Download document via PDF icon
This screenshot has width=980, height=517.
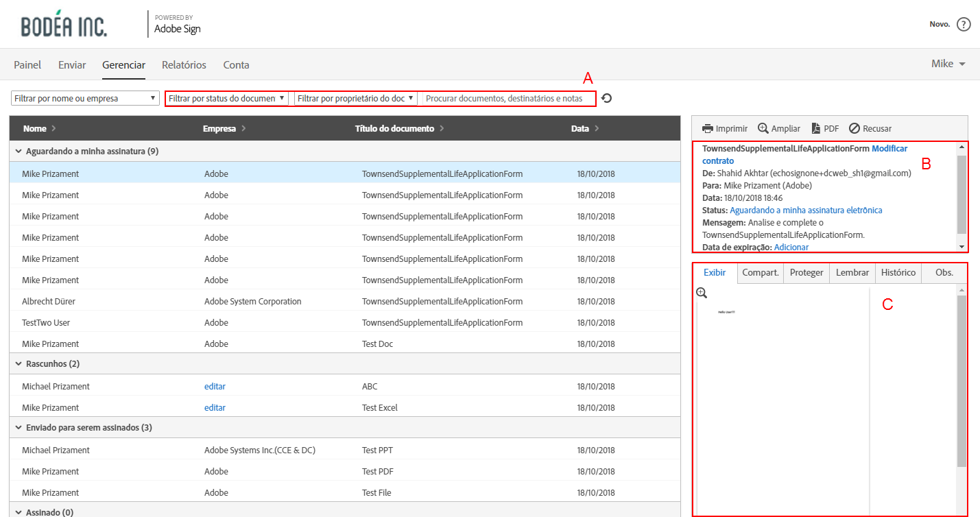tap(816, 128)
